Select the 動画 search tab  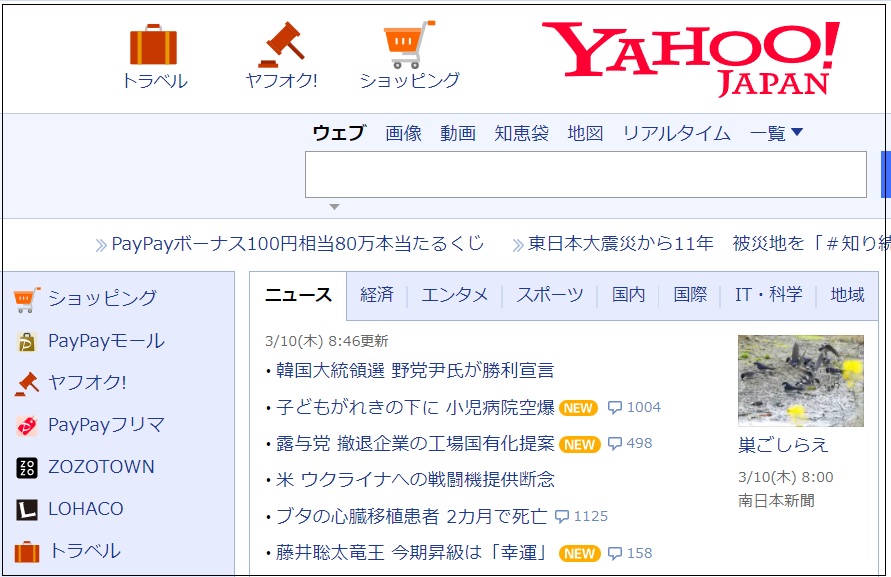coord(458,133)
